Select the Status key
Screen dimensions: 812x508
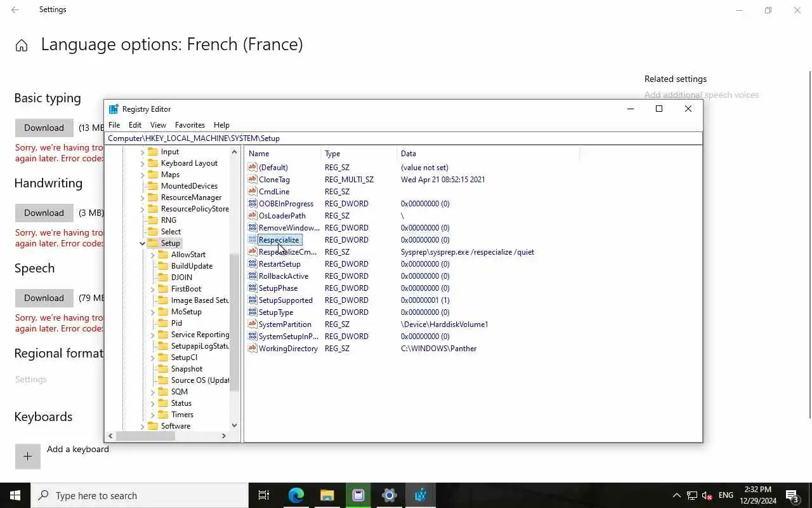(x=181, y=403)
